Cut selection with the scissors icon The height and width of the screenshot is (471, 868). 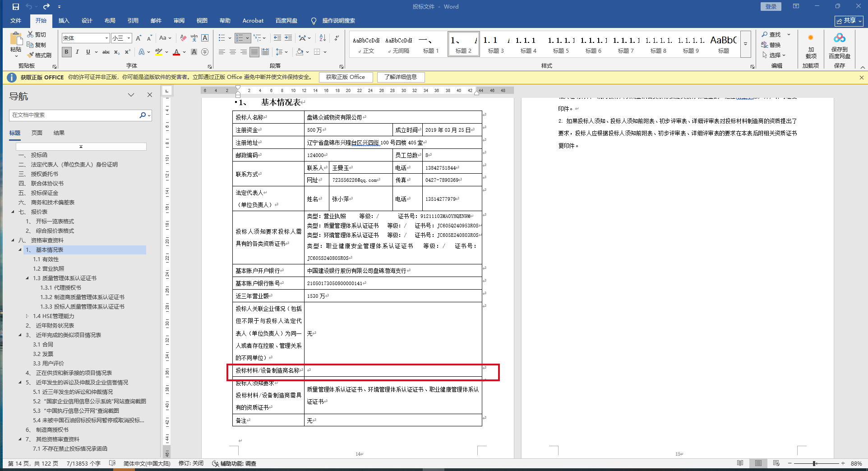(30, 34)
